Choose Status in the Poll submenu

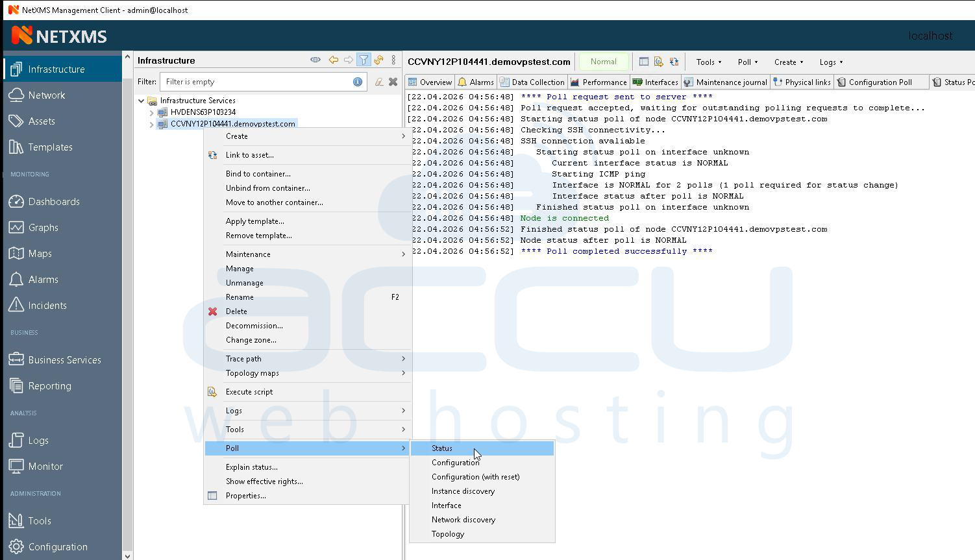coord(482,448)
